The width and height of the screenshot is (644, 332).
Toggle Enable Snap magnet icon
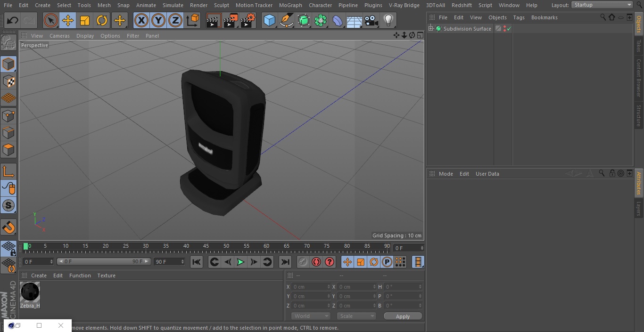[x=8, y=227]
